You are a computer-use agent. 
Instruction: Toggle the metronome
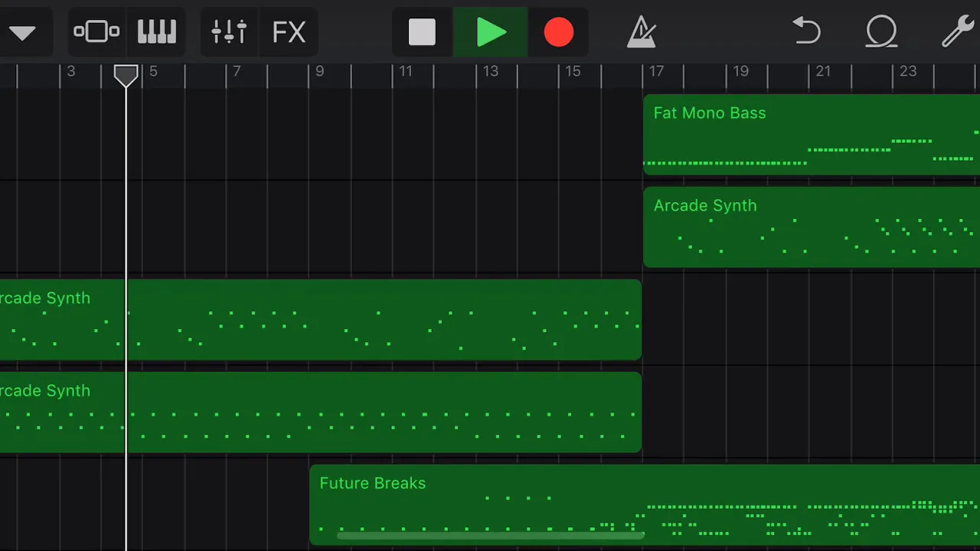tap(642, 33)
